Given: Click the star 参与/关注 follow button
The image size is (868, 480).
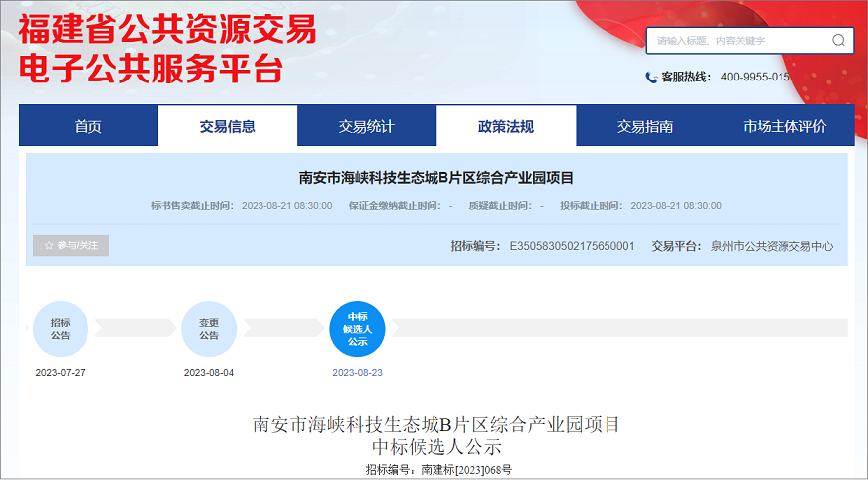Looking at the screenshot, I should (71, 245).
